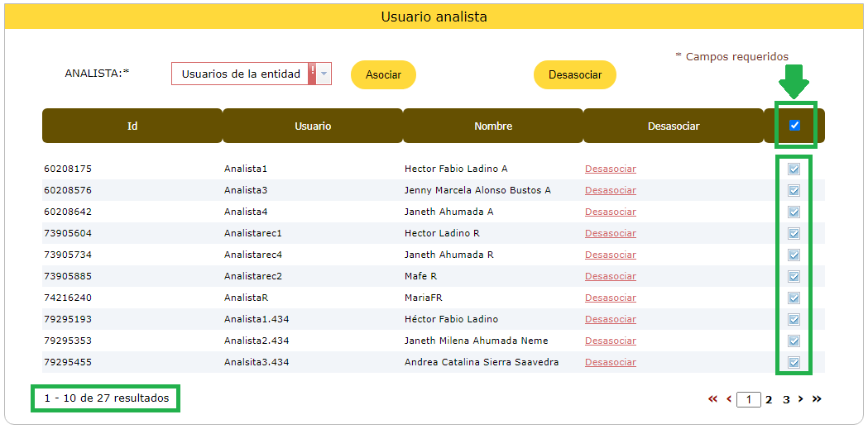Go to the previous results page
This screenshot has width=868, height=429.
tap(729, 399)
